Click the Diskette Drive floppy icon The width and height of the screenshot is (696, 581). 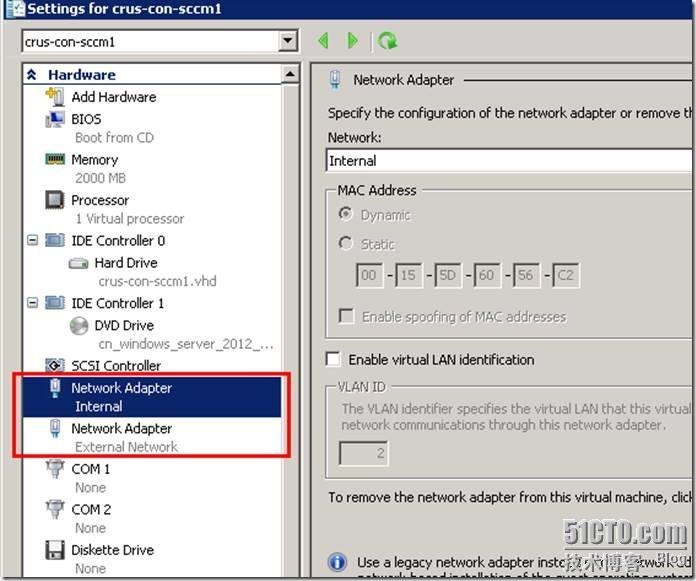click(x=55, y=549)
